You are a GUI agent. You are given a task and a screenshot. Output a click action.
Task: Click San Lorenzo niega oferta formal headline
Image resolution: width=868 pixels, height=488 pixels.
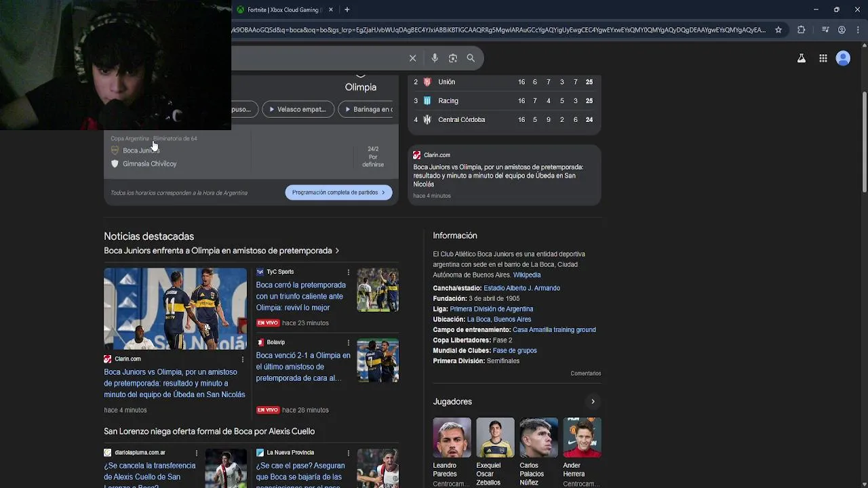[209, 432]
